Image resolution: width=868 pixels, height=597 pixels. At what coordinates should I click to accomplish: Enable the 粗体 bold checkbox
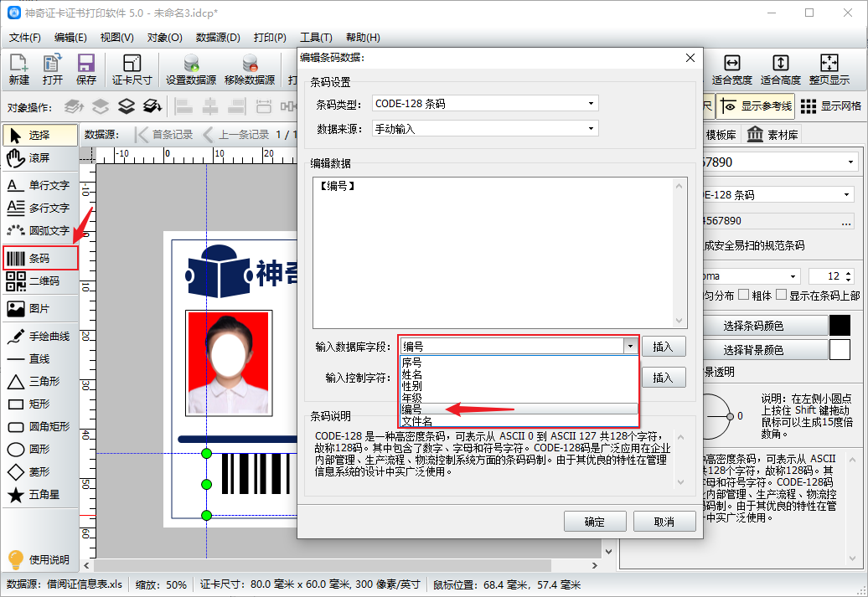pos(743,295)
